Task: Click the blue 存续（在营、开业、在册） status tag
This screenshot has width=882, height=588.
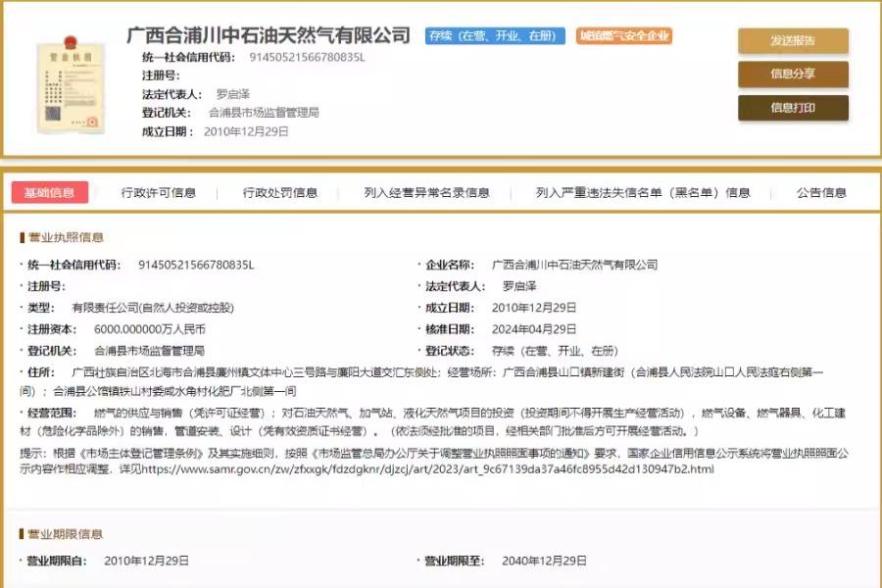Action: (x=495, y=36)
